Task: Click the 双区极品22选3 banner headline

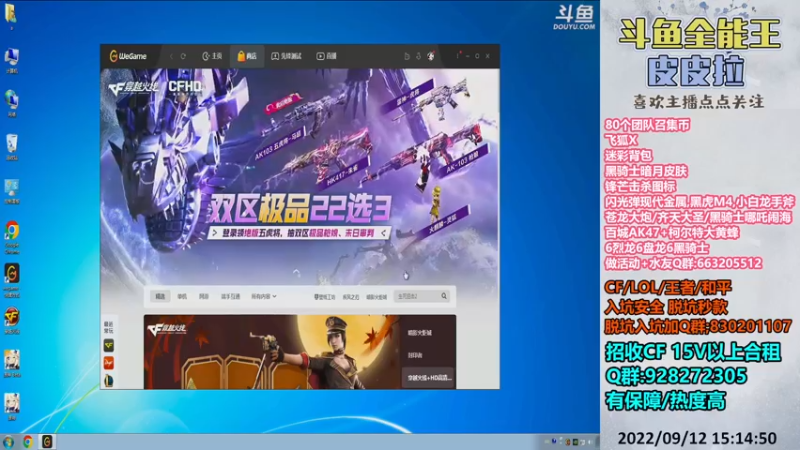Action: [299, 208]
